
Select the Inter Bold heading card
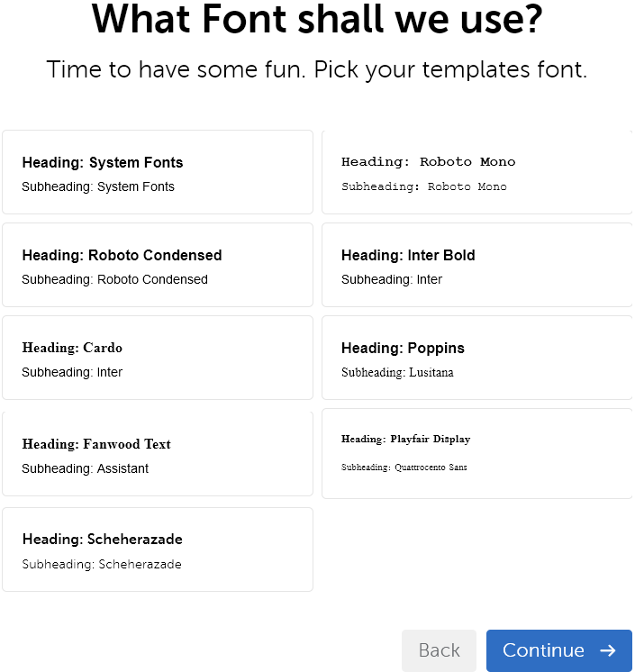[476, 265]
